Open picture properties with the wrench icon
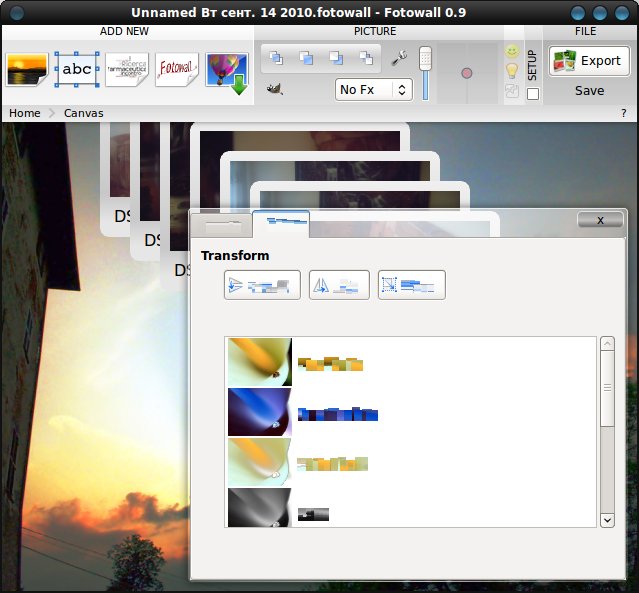Screen dimensions: 639x593 point(399,58)
